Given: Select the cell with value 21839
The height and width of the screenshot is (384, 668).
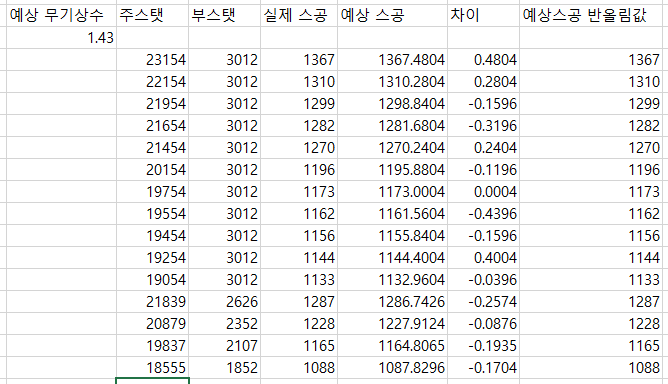Looking at the screenshot, I should coord(153,302).
